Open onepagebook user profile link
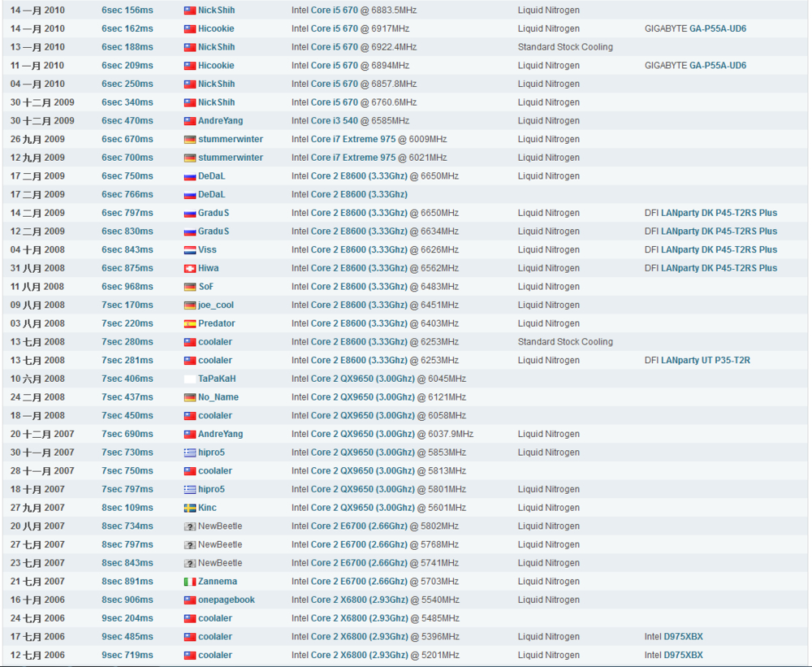 (x=227, y=600)
